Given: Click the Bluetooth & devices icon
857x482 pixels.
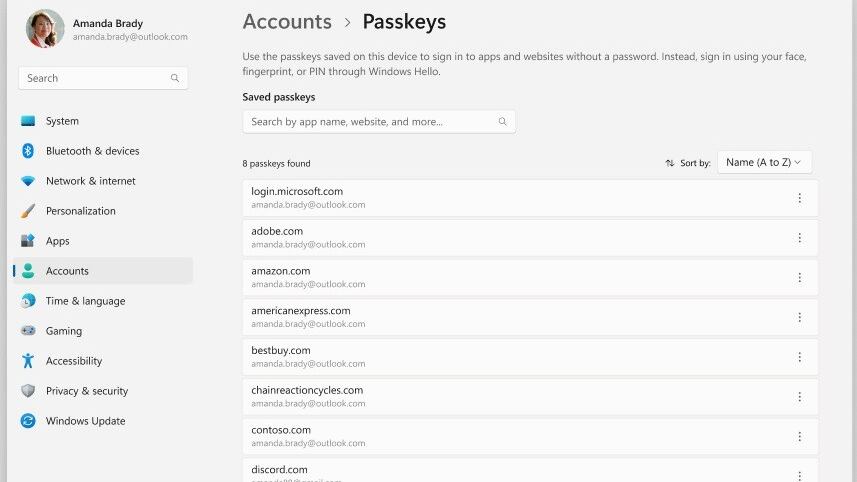Looking at the screenshot, I should pyautogui.click(x=28, y=151).
